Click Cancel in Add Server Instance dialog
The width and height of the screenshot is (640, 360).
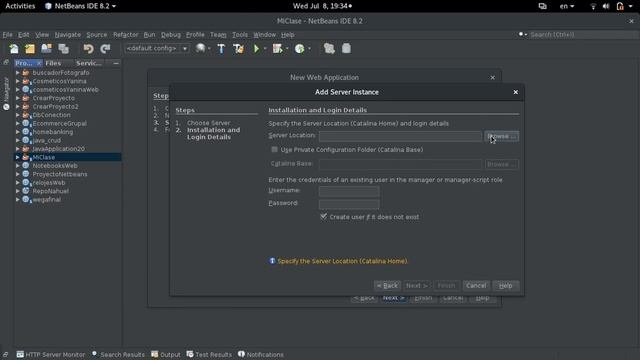476,286
